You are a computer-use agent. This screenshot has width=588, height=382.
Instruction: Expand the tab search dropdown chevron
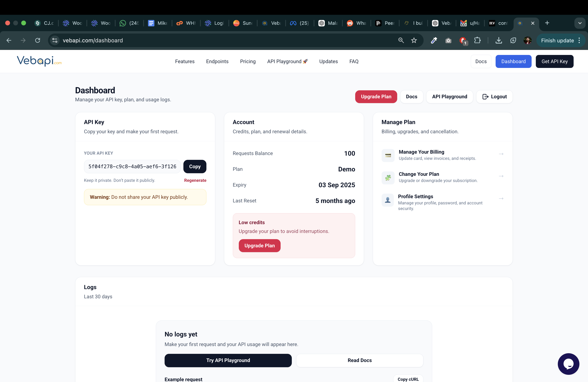click(x=580, y=23)
